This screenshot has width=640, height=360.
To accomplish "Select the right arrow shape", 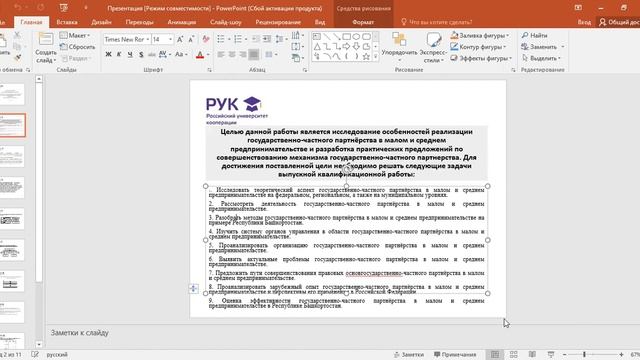I will [x=347, y=47].
